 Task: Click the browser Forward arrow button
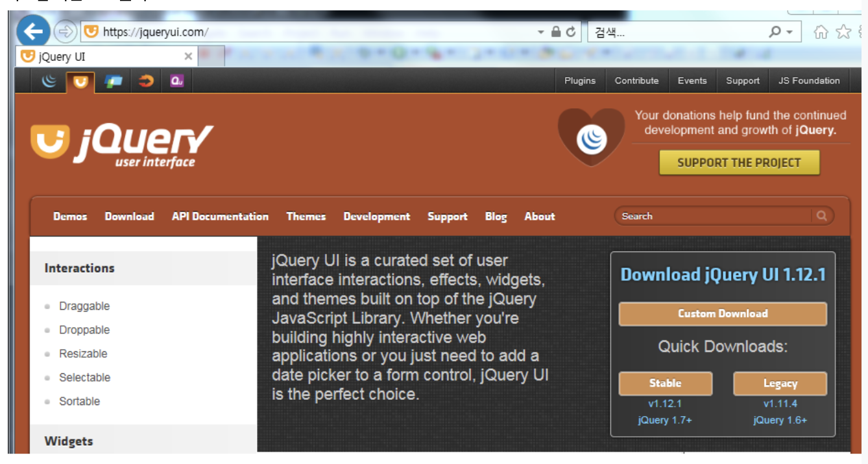[x=65, y=31]
